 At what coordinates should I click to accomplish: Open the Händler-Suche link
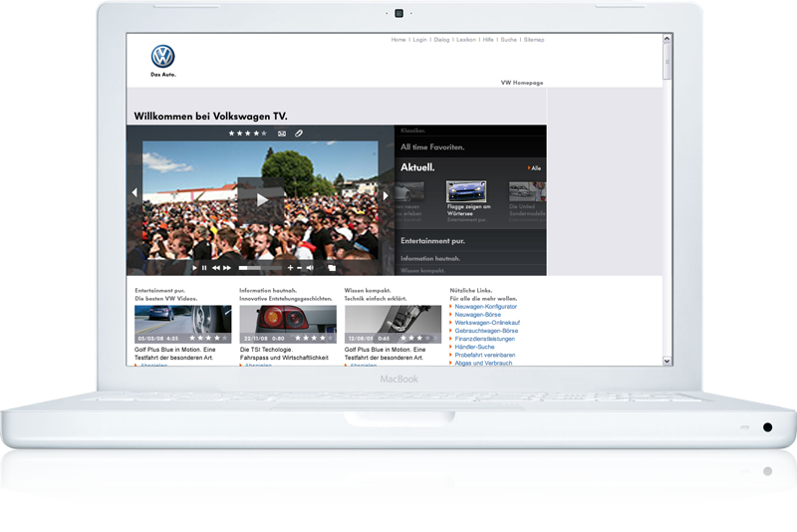tap(474, 347)
